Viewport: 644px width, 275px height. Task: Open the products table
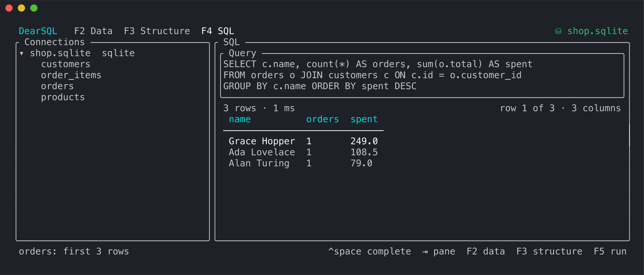coord(63,97)
